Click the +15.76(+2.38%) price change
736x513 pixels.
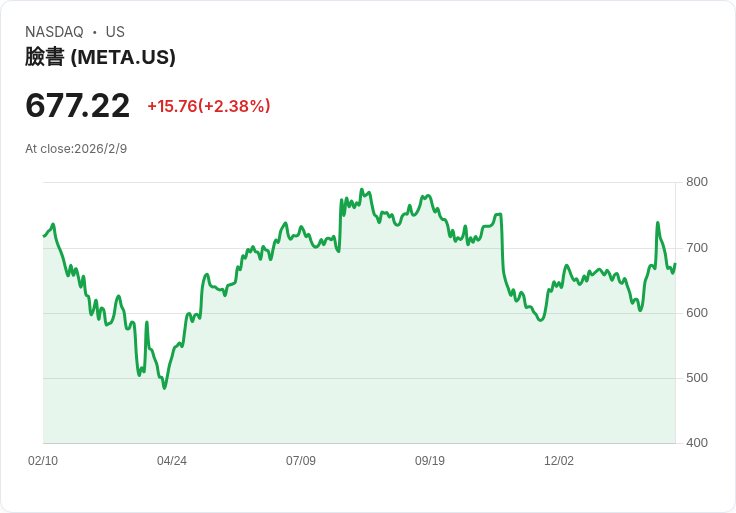point(208,106)
